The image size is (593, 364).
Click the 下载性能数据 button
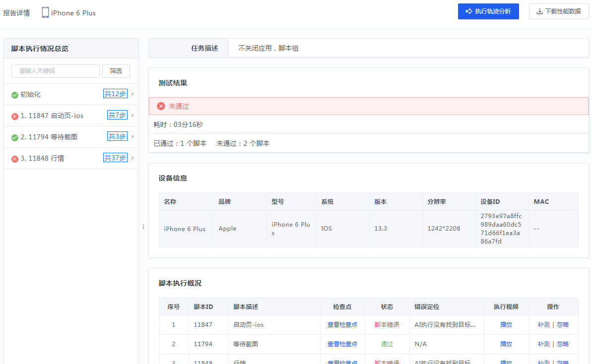click(x=559, y=11)
